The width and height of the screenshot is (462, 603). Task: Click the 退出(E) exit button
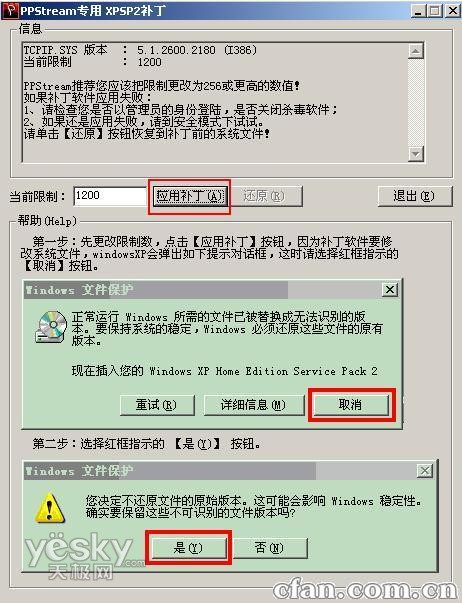[x=415, y=196]
